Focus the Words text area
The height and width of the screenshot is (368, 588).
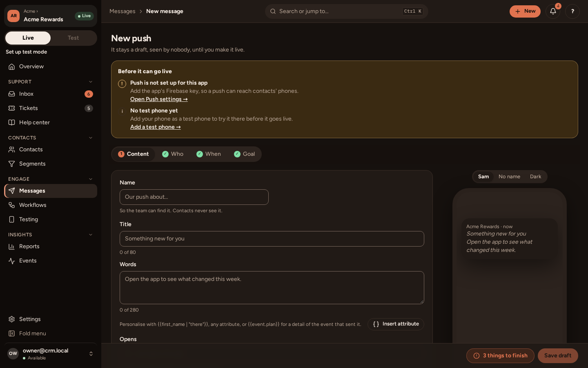tap(272, 287)
